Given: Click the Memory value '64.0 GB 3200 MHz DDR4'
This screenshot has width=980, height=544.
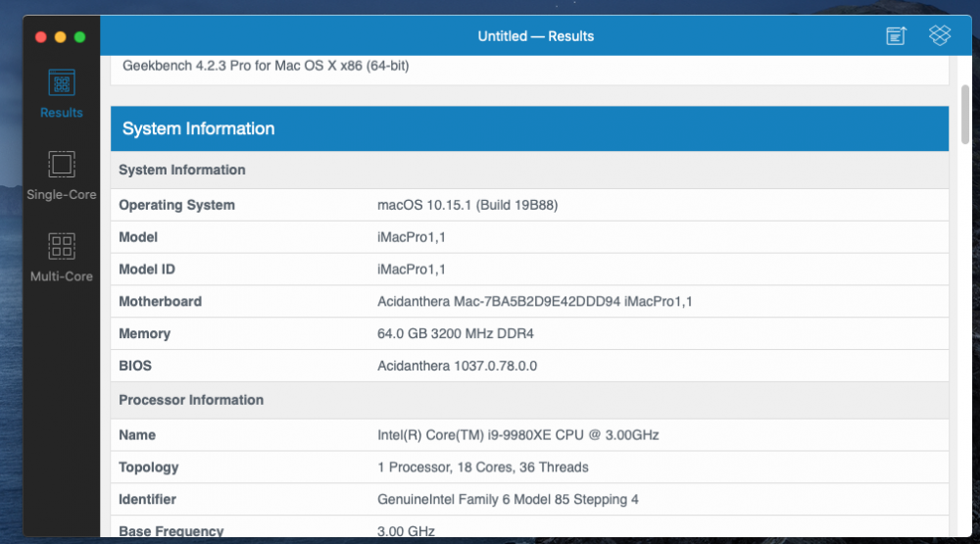Looking at the screenshot, I should pyautogui.click(x=456, y=334).
